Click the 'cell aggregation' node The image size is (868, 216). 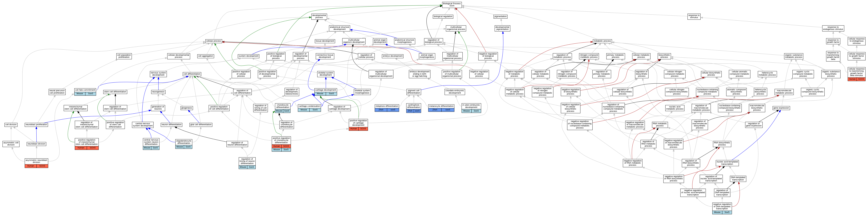coord(206,56)
